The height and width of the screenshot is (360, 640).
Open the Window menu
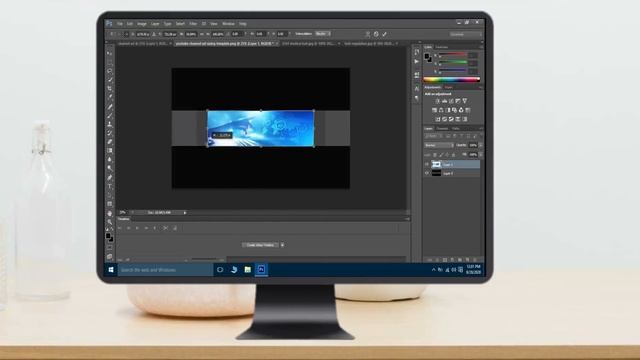coord(228,24)
